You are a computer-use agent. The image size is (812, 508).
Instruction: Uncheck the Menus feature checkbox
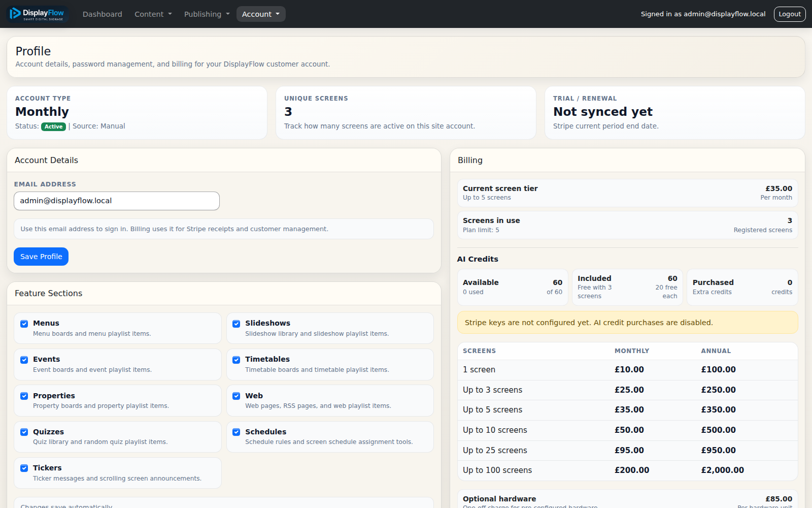(24, 324)
